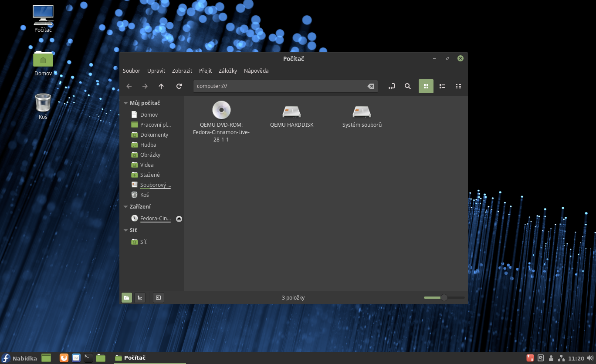Open Dokumenty in the sidebar
Screen dimensions: 596x364
point(154,135)
